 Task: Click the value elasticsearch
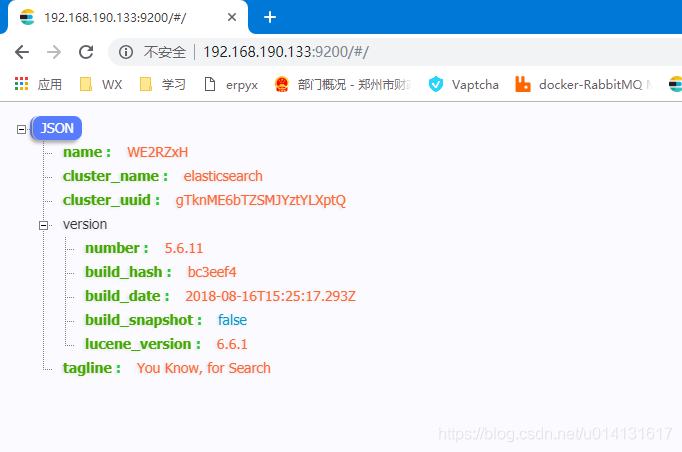tap(223, 176)
